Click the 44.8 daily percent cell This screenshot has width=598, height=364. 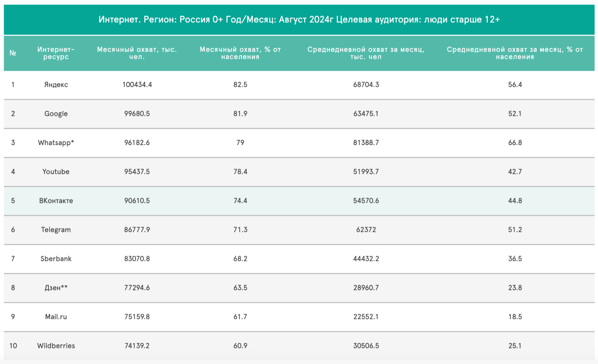[515, 201]
